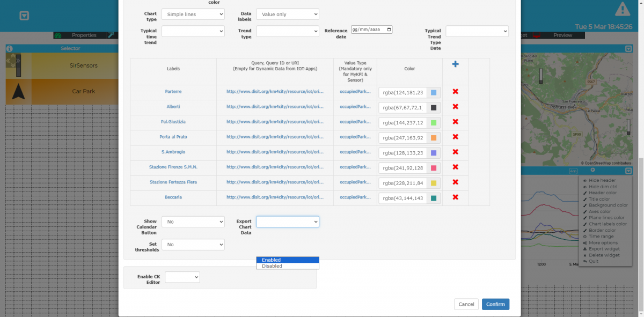Toggle Hide header in widget menu

point(602,180)
